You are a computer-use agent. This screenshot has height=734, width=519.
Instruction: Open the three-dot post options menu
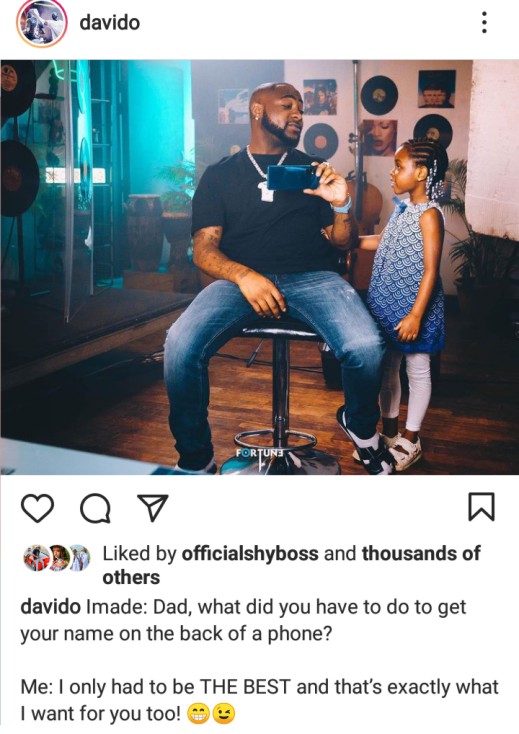pos(484,22)
